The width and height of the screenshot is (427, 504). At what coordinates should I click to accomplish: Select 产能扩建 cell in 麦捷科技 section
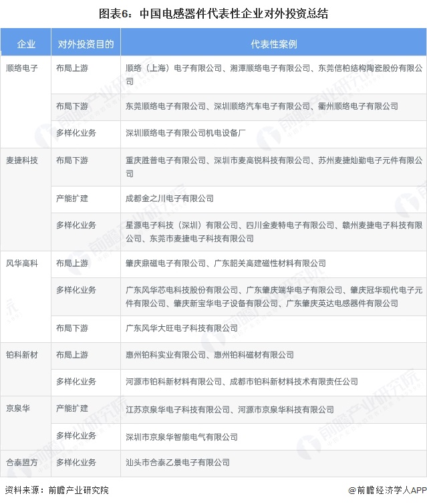72,199
